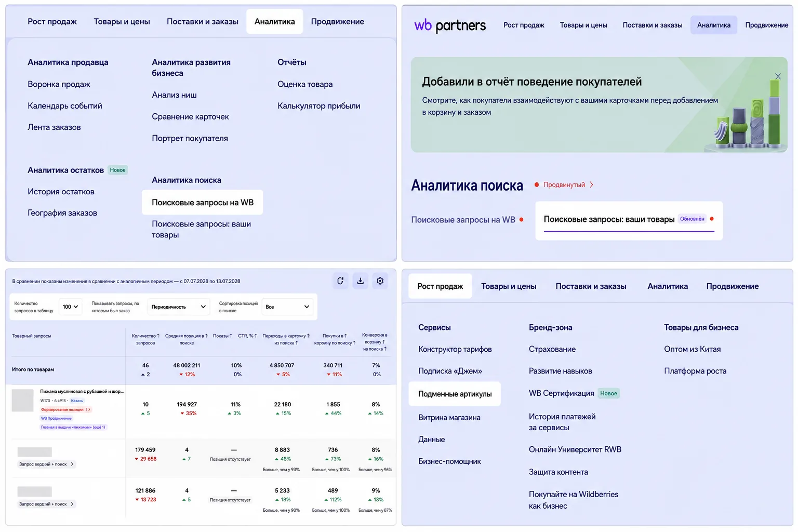Select 'Поисковые запросы на WB' in Аналитика menu
The image size is (798, 532).
[x=203, y=203]
